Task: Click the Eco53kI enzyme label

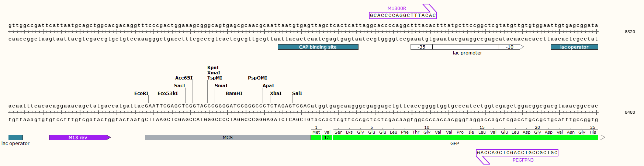Action: [x=167, y=93]
